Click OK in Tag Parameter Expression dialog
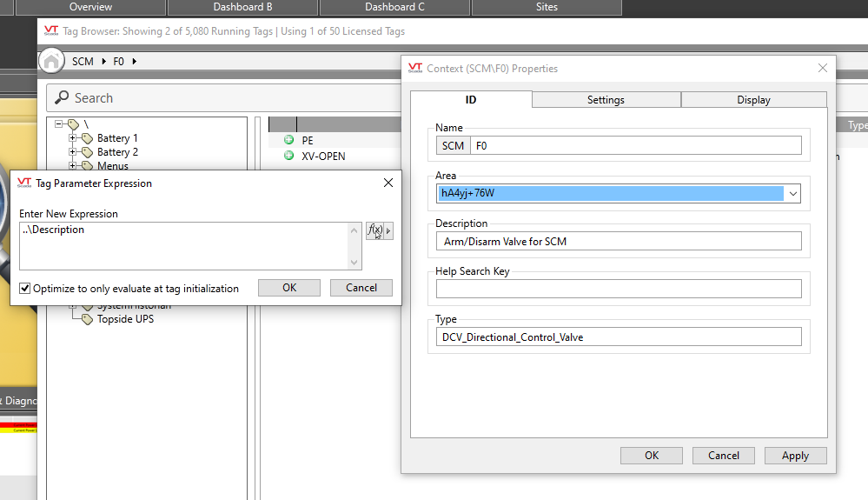The height and width of the screenshot is (500, 868). tap(289, 288)
